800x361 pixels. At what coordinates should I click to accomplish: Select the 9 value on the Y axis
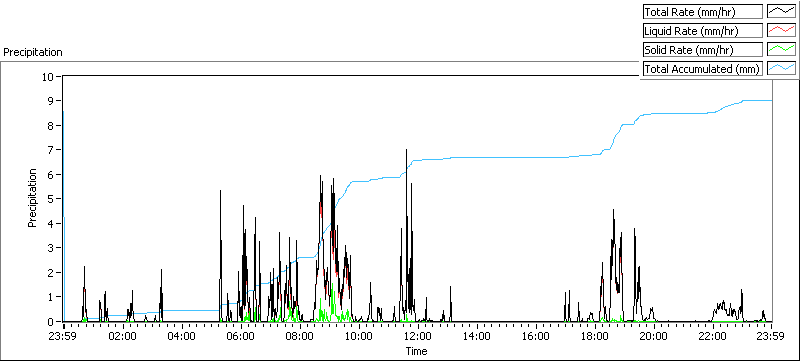pos(51,101)
